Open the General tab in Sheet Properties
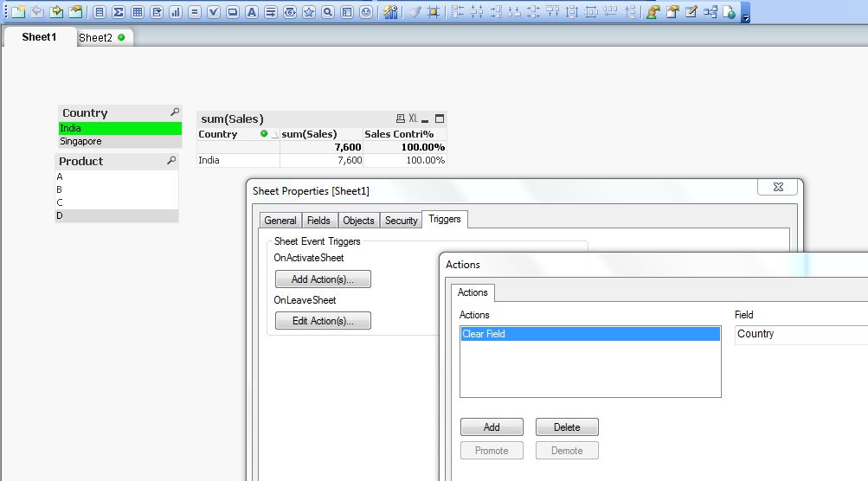Viewport: 868px width, 481px height. pyautogui.click(x=280, y=221)
